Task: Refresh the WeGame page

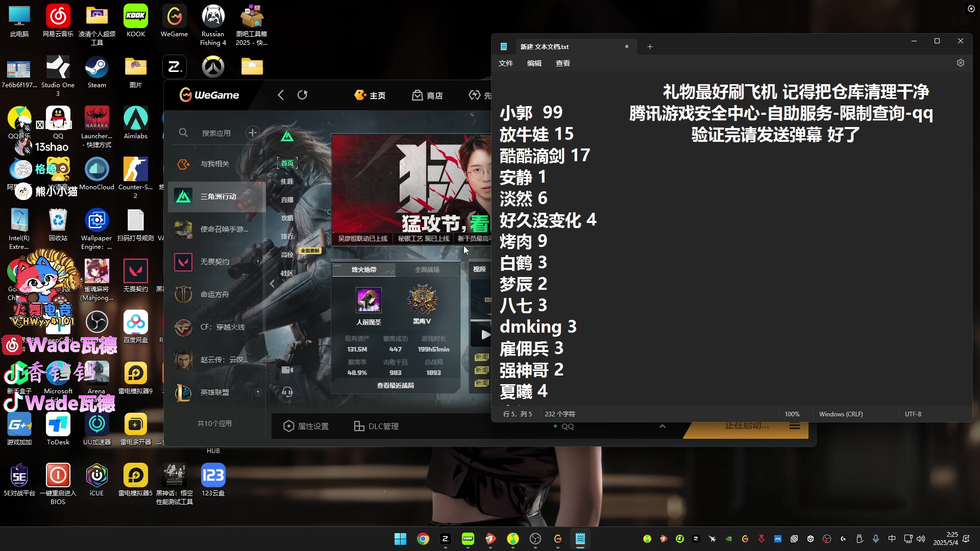Action: (x=303, y=95)
